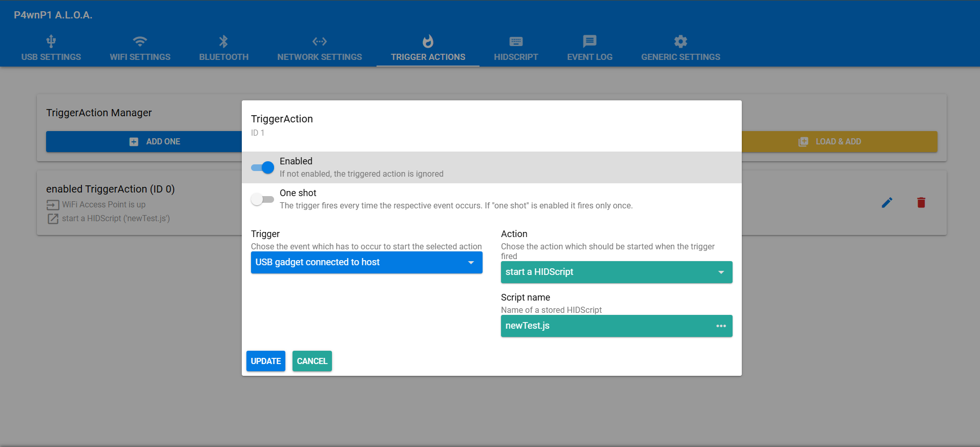980x447 pixels.
Task: Click the Cancel button
Action: point(312,361)
